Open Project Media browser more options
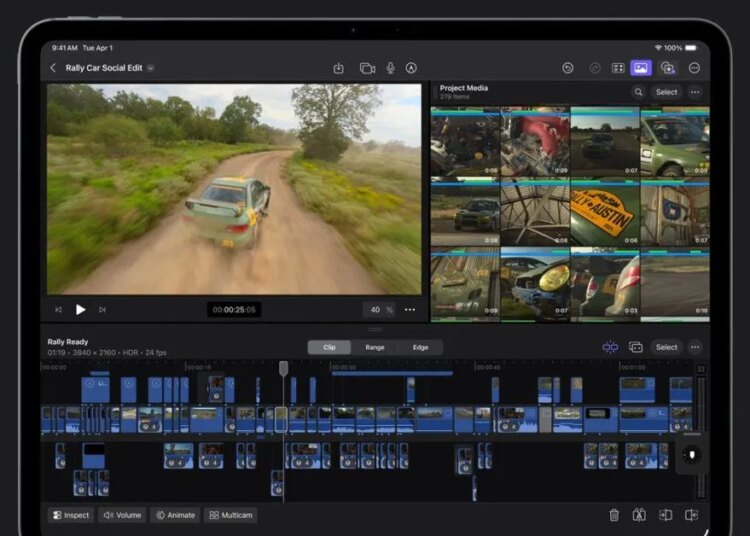750x536 pixels. pyautogui.click(x=695, y=92)
